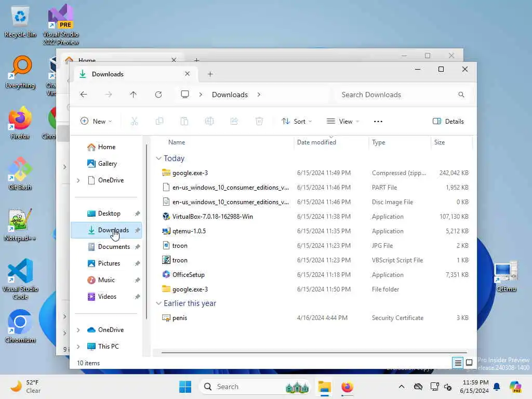Open Everything search desktop icon

20,72
